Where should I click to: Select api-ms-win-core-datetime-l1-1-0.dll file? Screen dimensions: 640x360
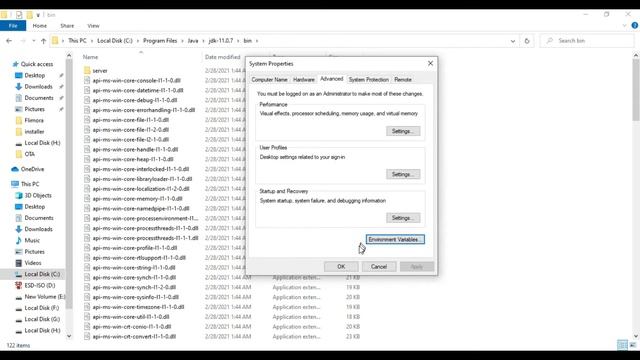coord(138,90)
